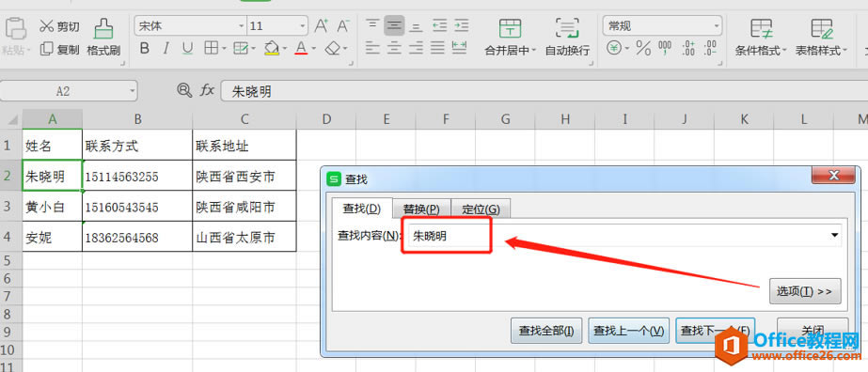Align text to top of cell
This screenshot has width=868, height=372.
click(372, 25)
